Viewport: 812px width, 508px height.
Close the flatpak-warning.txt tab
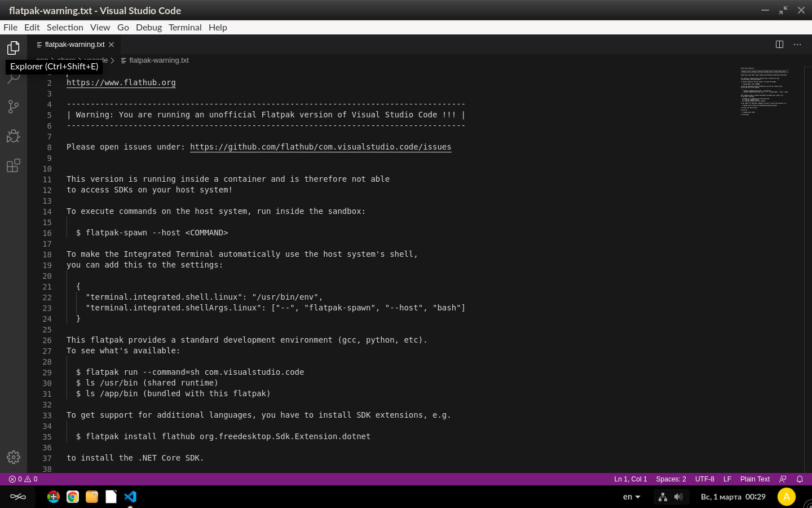112,45
